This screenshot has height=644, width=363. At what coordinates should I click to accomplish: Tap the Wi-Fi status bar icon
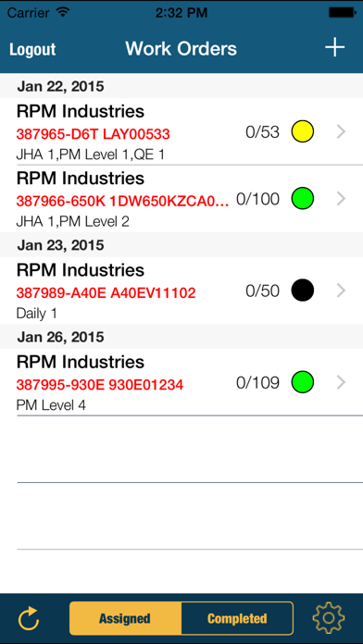click(x=63, y=12)
